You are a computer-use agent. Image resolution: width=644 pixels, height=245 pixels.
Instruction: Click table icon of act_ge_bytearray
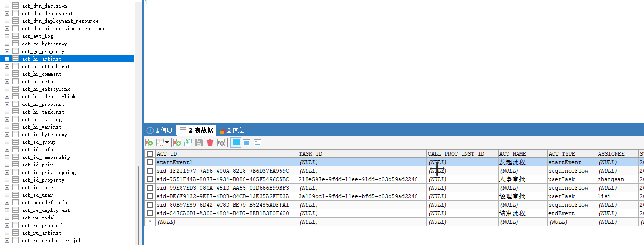pyautogui.click(x=16, y=44)
